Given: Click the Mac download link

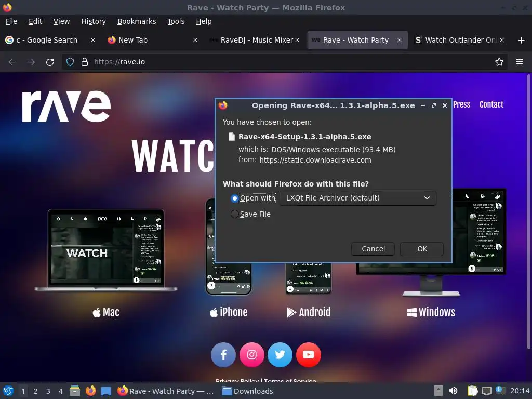Looking at the screenshot, I should click(x=106, y=312).
